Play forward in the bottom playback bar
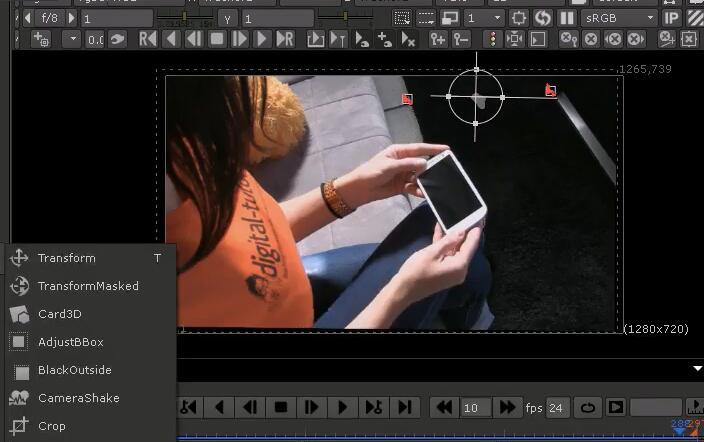Image resolution: width=704 pixels, height=442 pixels. [x=342, y=407]
